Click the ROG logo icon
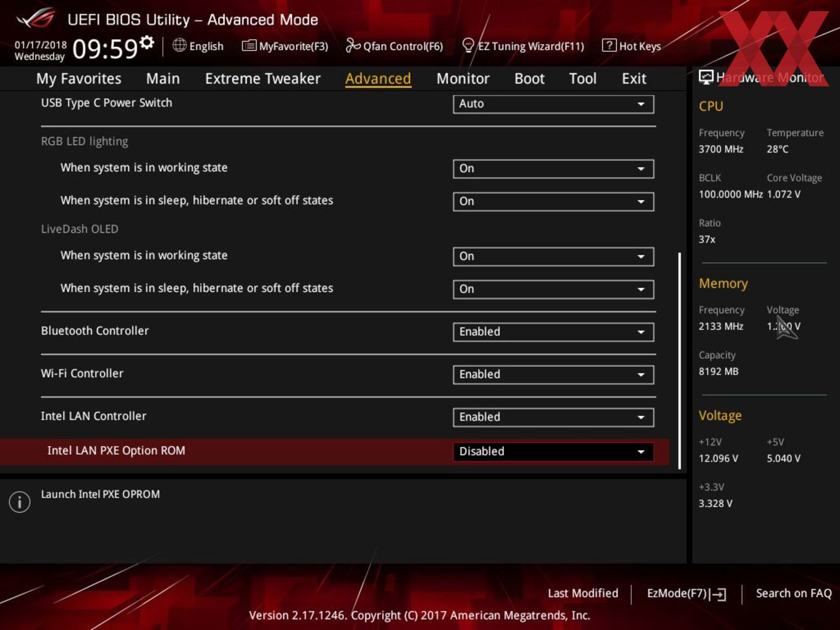This screenshot has height=630, width=840. [x=35, y=18]
